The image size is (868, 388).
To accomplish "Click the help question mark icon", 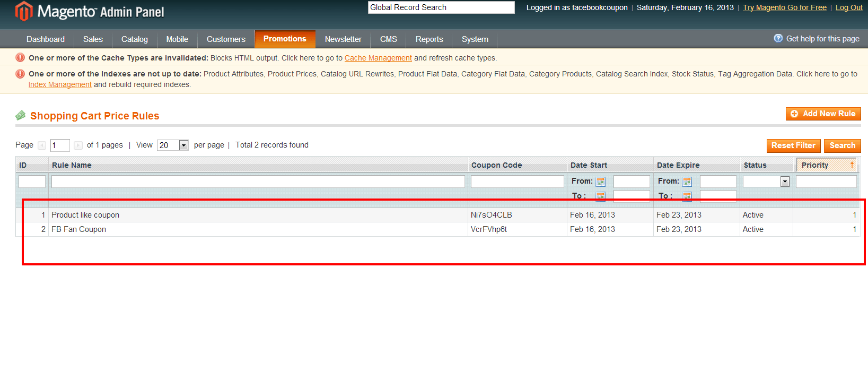I will click(x=778, y=38).
